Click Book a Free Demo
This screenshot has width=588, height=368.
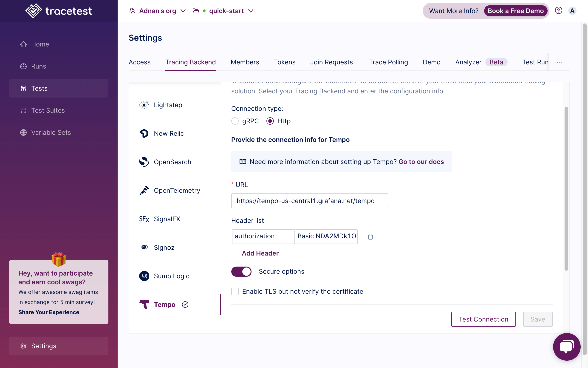pyautogui.click(x=516, y=11)
